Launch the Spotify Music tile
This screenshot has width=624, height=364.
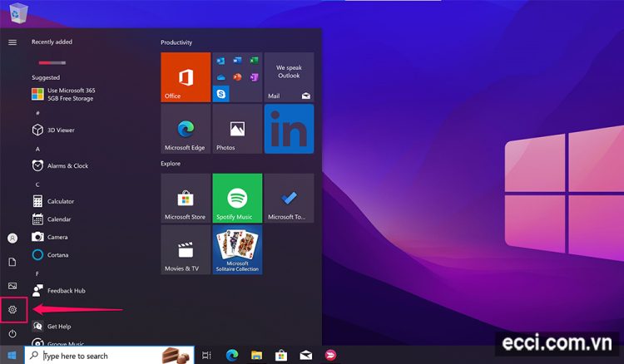237,198
